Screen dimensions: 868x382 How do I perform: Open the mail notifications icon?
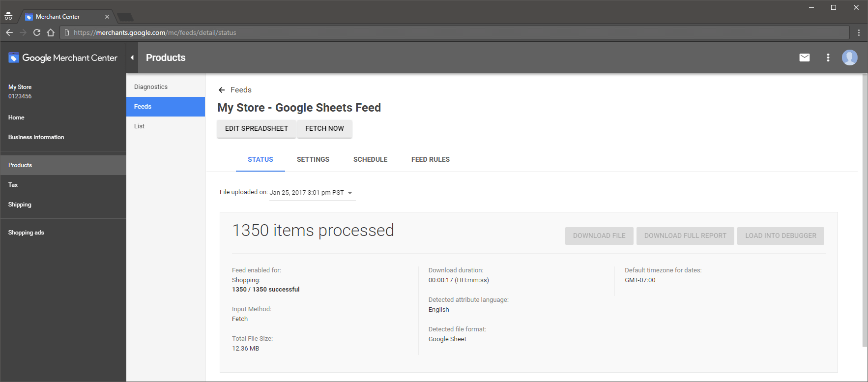coord(805,58)
